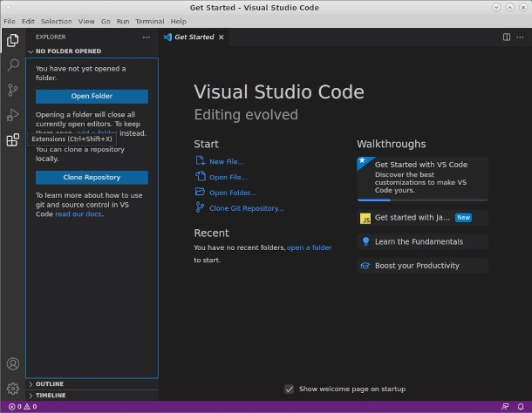Toggle Show welcome page on startup checkbox
The height and width of the screenshot is (413, 532).
(289, 389)
